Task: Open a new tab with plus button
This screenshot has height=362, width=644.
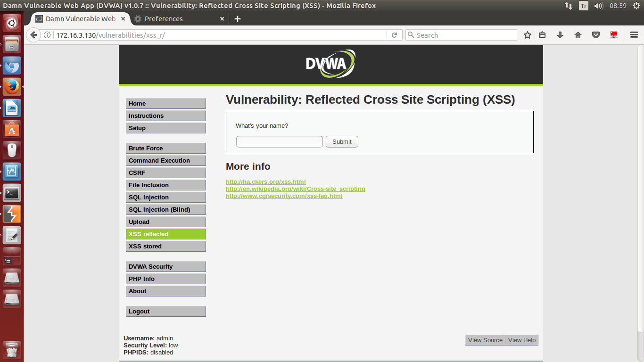Action: tap(238, 19)
